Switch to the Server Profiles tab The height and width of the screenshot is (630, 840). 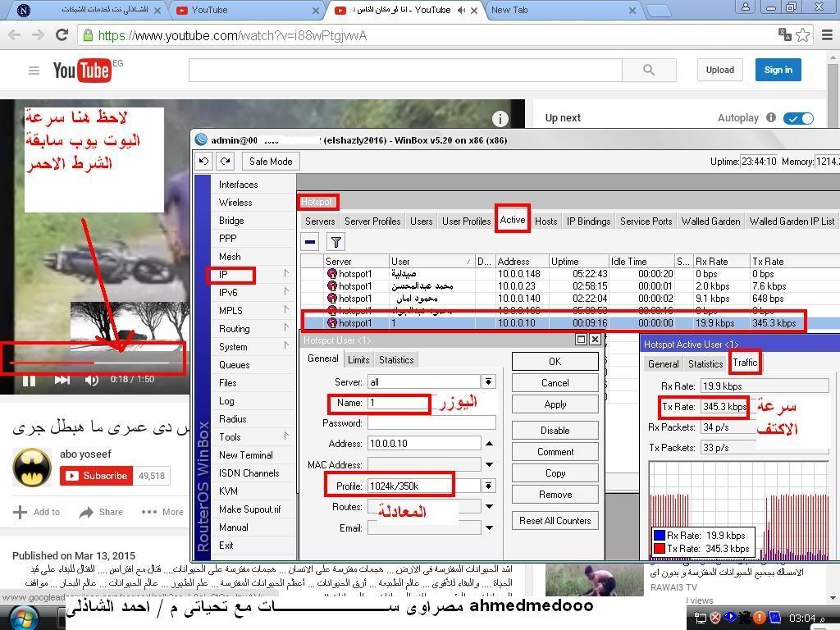click(372, 221)
